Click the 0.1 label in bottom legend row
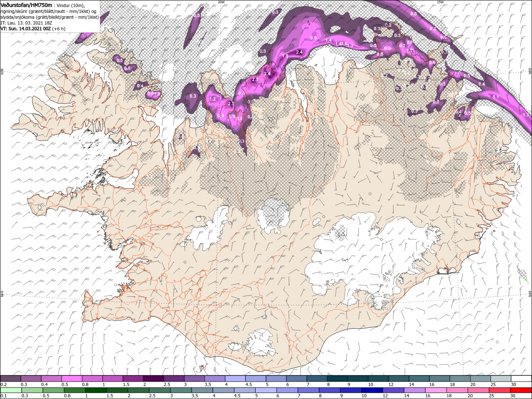The width and height of the screenshot is (532, 399). coord(4,396)
